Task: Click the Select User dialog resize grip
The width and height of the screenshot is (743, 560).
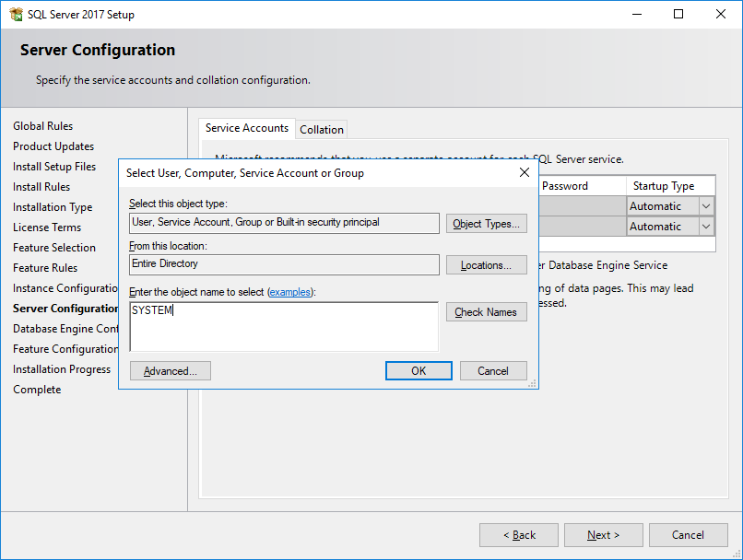Action: tap(533, 384)
